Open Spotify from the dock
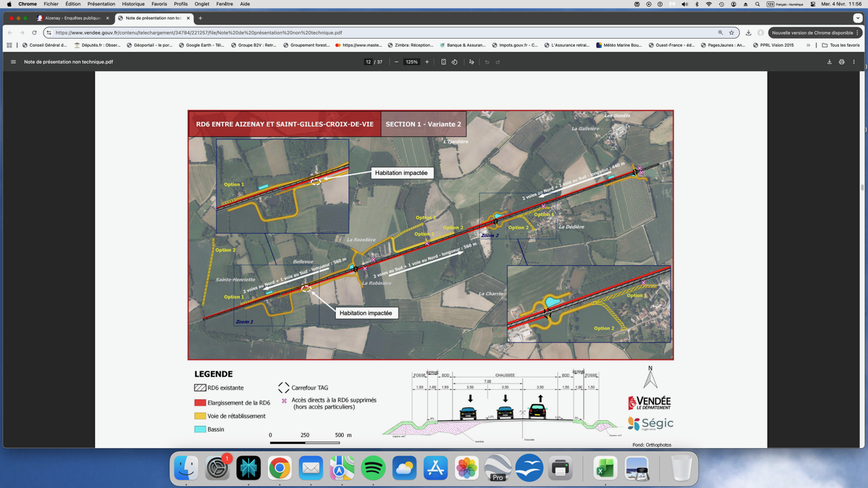Screen dimensions: 868x488 point(373,468)
